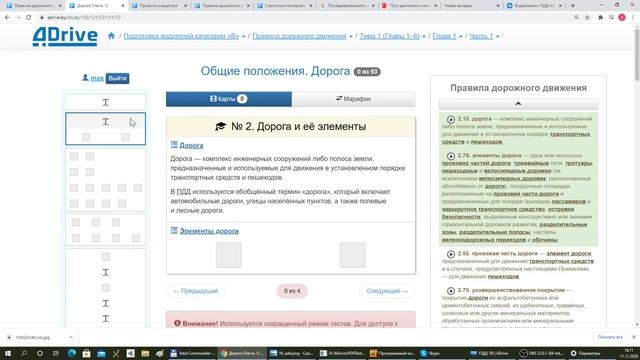
Task: Open the downloaded jpg file in the download bar
Action: click(x=33, y=337)
